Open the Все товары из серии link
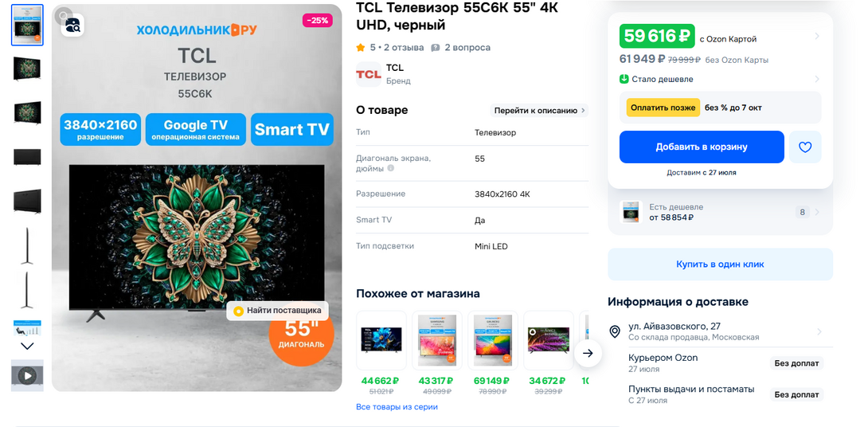The width and height of the screenshot is (868, 427). [397, 407]
